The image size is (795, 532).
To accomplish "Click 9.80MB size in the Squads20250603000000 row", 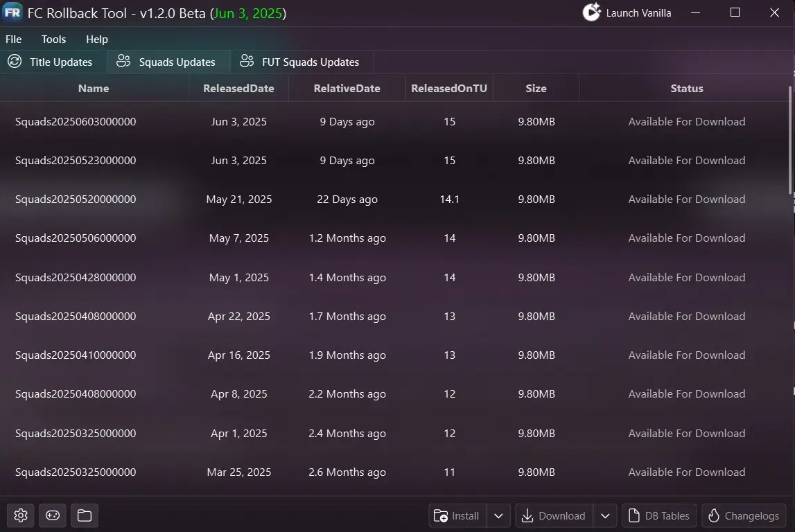I will [536, 122].
